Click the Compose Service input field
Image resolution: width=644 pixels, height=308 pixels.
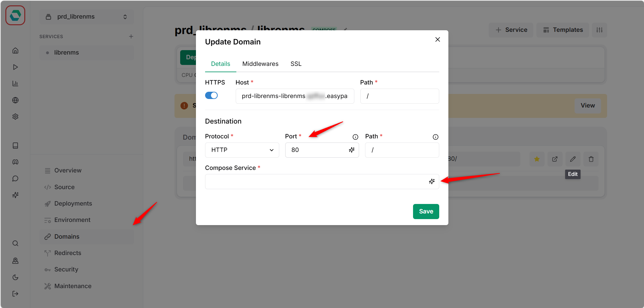(316, 182)
